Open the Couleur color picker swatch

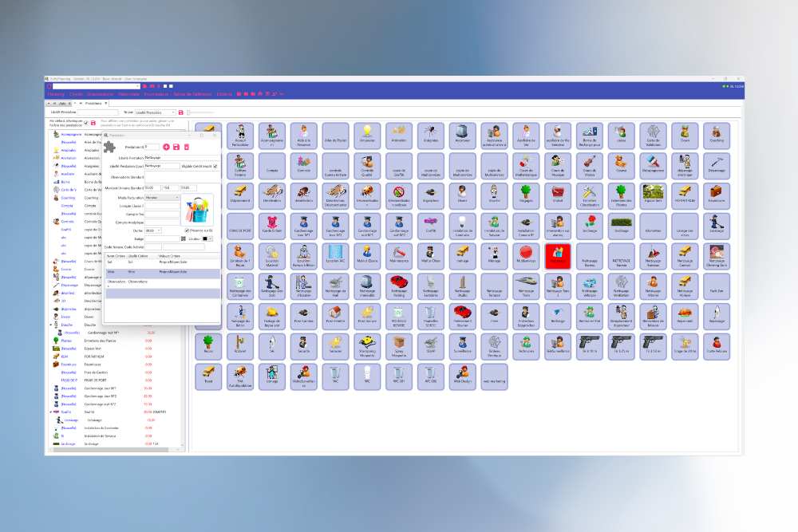pos(204,238)
